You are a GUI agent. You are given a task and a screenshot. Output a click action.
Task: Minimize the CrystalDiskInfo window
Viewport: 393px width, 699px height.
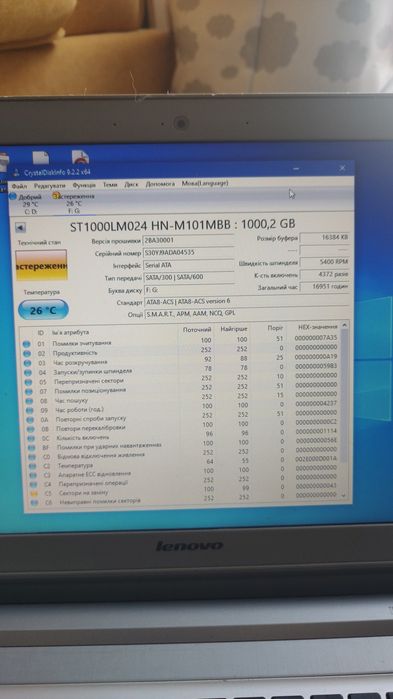click(x=296, y=169)
